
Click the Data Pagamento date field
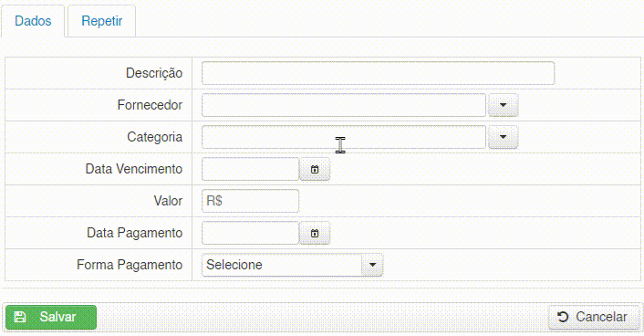[250, 233]
